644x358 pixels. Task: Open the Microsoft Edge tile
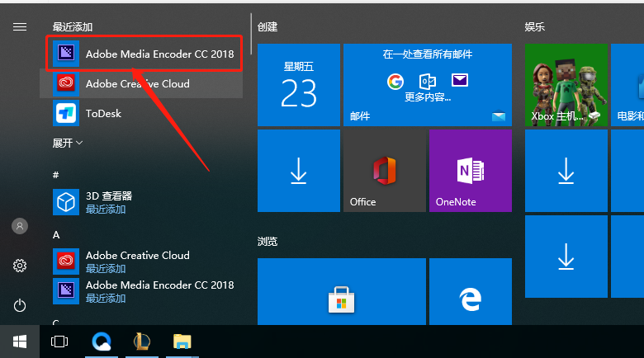(471, 291)
